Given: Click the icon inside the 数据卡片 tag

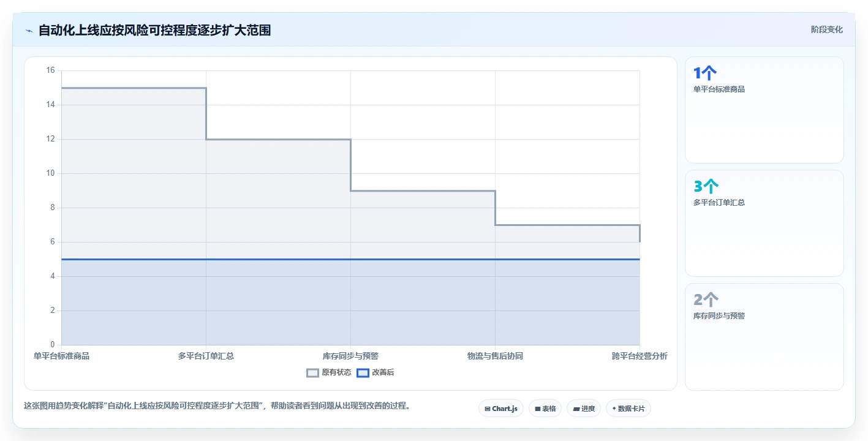Looking at the screenshot, I should (x=614, y=409).
